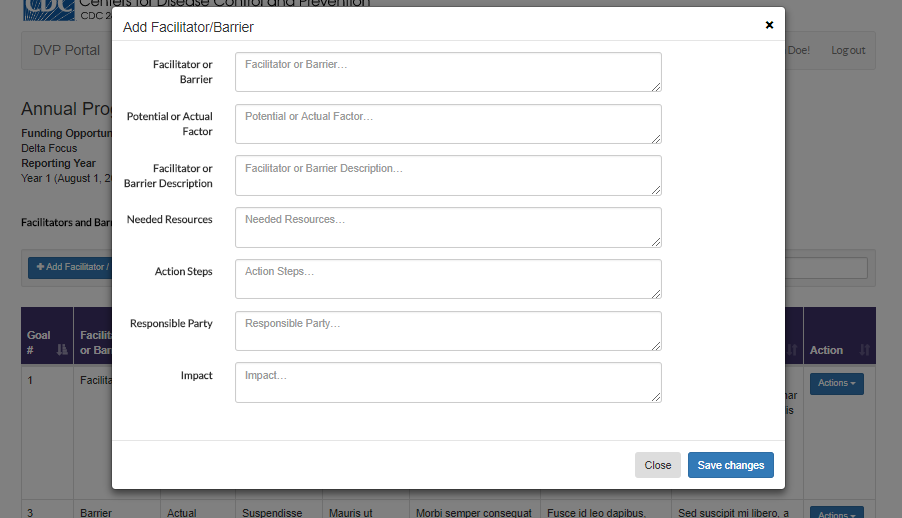Screen dimensions: 902x518
Task: Click the CDC logo in header
Action: [48, 8]
